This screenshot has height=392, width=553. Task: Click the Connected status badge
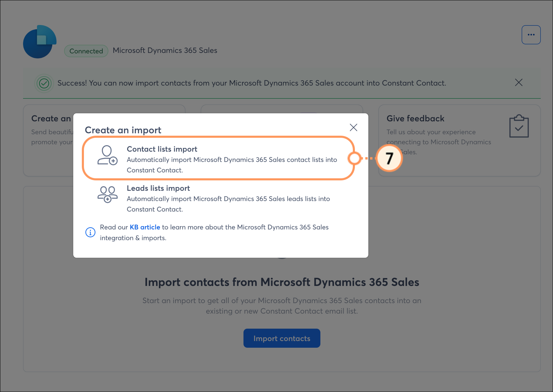pos(86,51)
